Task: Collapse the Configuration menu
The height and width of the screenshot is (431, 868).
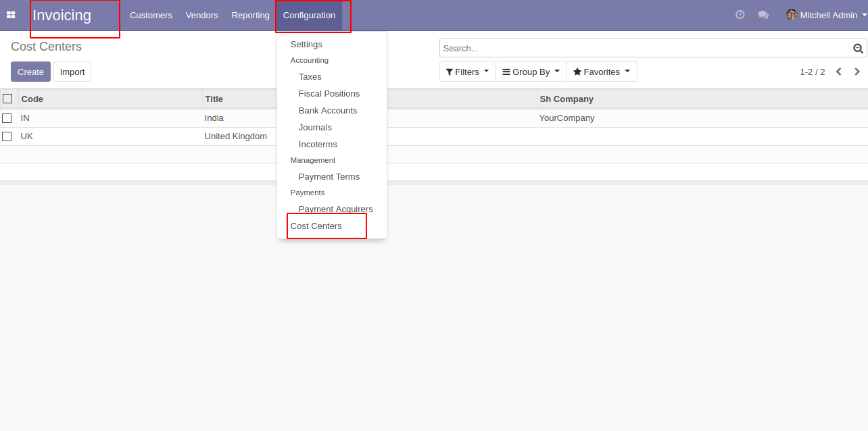Action: coord(309,15)
